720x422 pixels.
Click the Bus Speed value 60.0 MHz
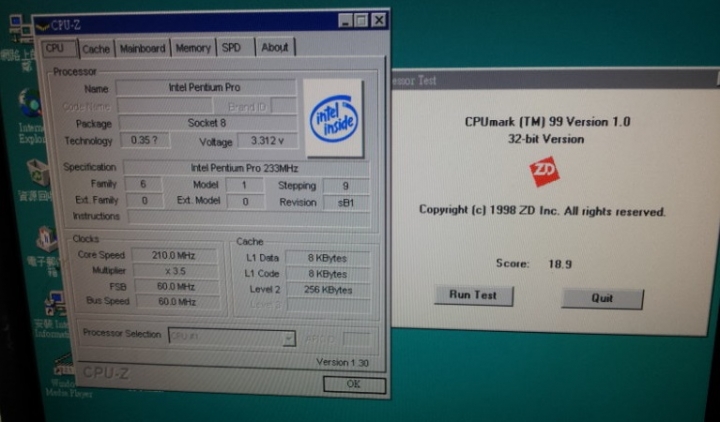coord(177,302)
